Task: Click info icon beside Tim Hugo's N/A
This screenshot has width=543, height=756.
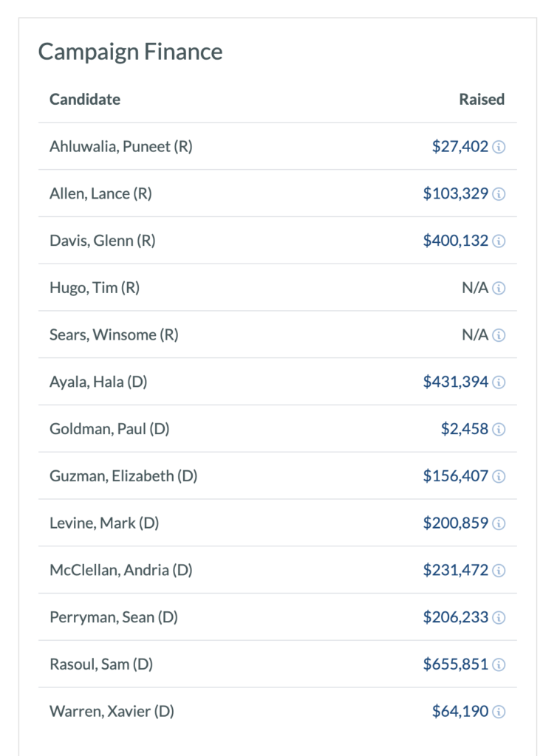Action: click(x=499, y=288)
